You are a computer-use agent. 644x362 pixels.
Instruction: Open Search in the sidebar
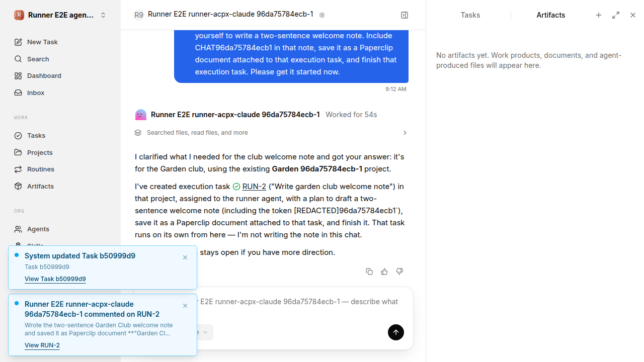[60, 59]
